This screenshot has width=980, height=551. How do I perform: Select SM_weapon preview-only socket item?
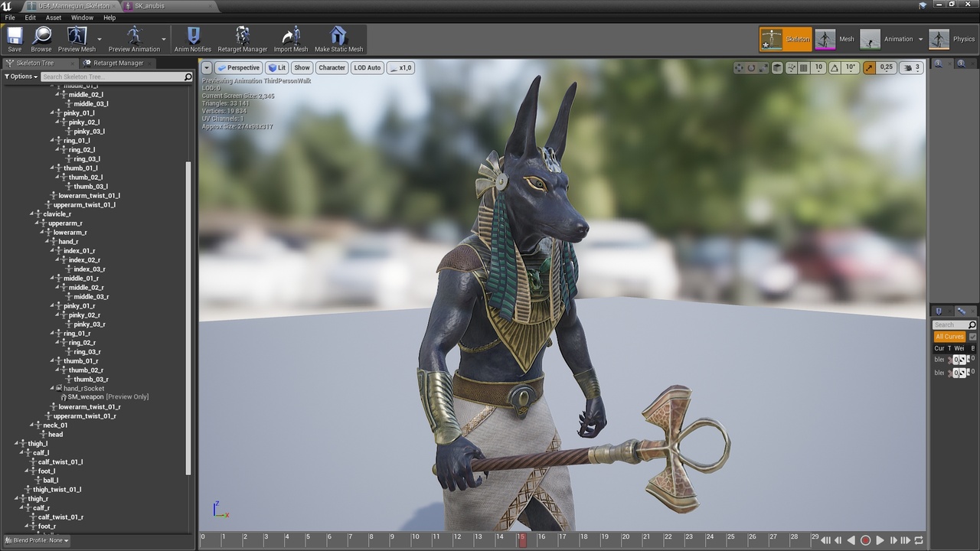[x=108, y=397]
